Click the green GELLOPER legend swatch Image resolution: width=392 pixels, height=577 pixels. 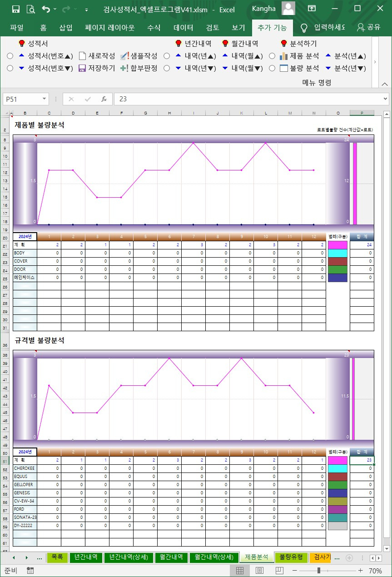tap(337, 485)
